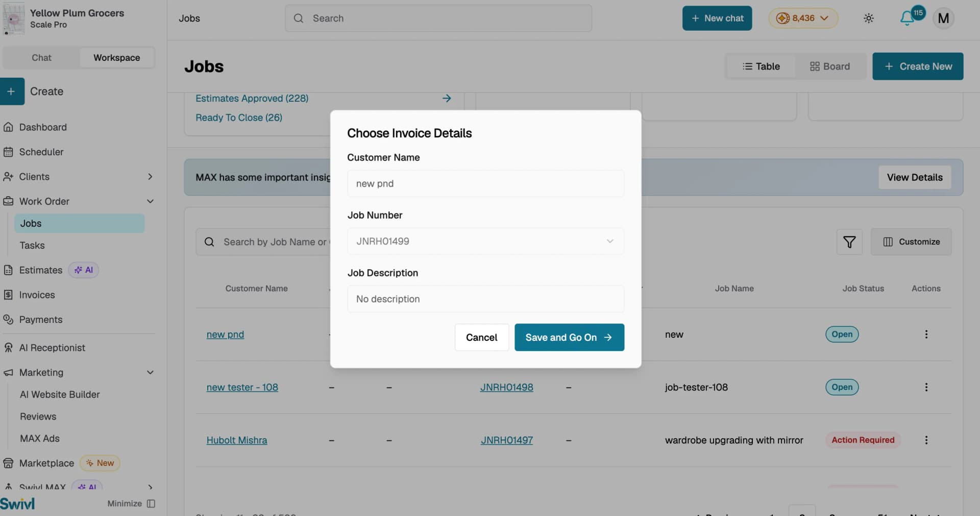The width and height of the screenshot is (980, 516).
Task: Open actions menu for the 'new' job row
Action: (x=926, y=334)
